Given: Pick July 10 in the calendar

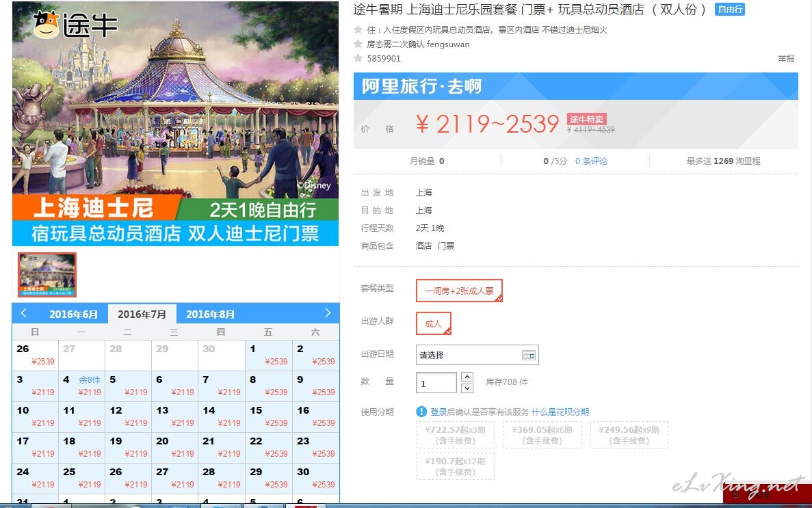Looking at the screenshot, I should [x=35, y=416].
